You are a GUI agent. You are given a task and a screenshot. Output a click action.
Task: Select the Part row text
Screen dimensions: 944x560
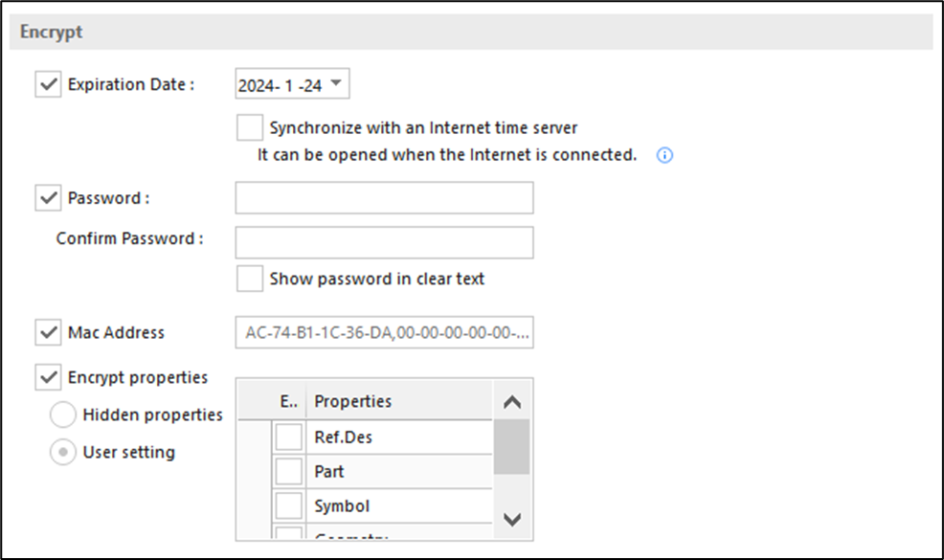pos(329,472)
